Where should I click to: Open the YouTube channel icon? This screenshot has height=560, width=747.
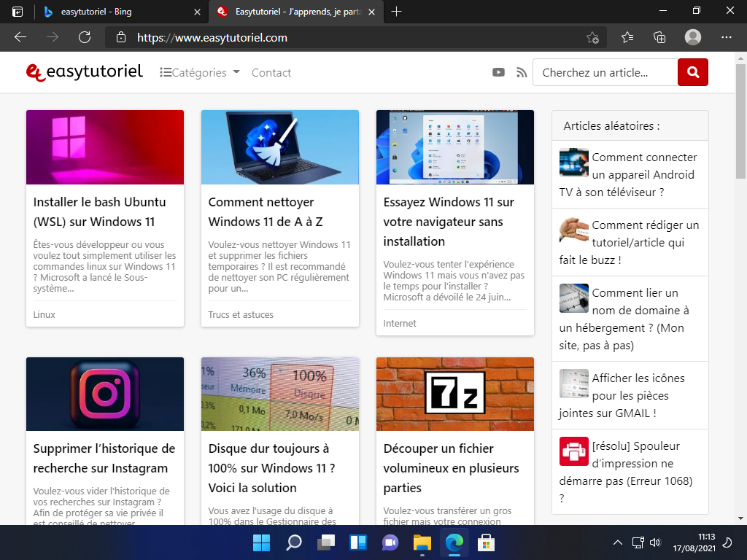pos(498,72)
